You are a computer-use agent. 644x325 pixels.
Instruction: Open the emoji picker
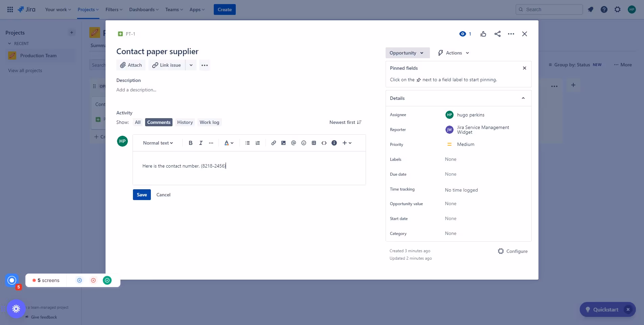click(304, 143)
